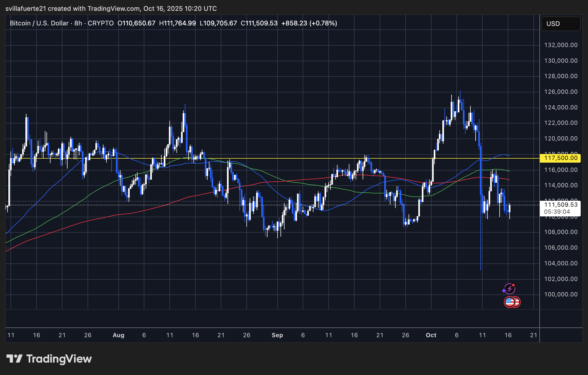Select the yellow 117,500.00 price label

point(560,158)
